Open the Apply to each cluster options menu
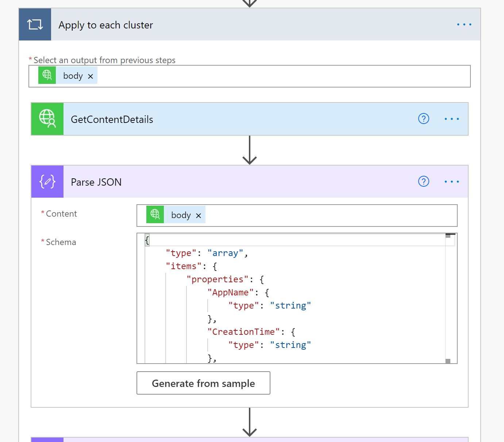This screenshot has width=504, height=442. tap(463, 24)
